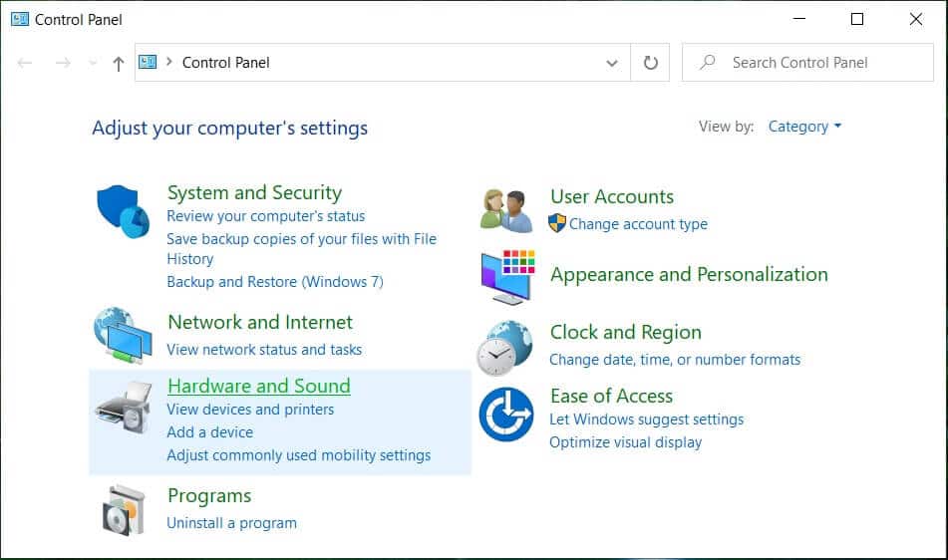Click the Clock and Region icon
This screenshot has height=560, width=948.
[504, 347]
